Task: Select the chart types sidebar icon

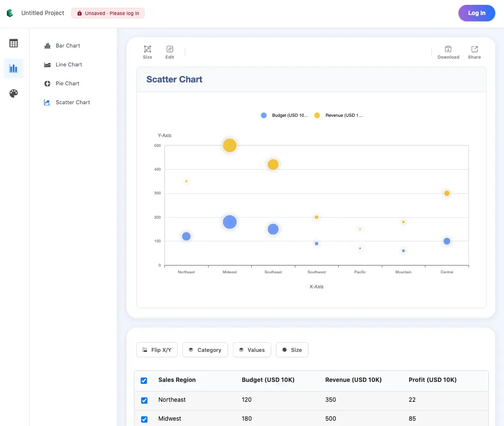Action: pyautogui.click(x=14, y=68)
